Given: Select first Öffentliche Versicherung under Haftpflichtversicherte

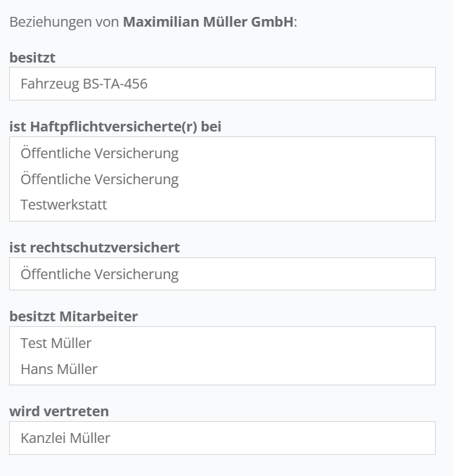Looking at the screenshot, I should (x=99, y=153).
